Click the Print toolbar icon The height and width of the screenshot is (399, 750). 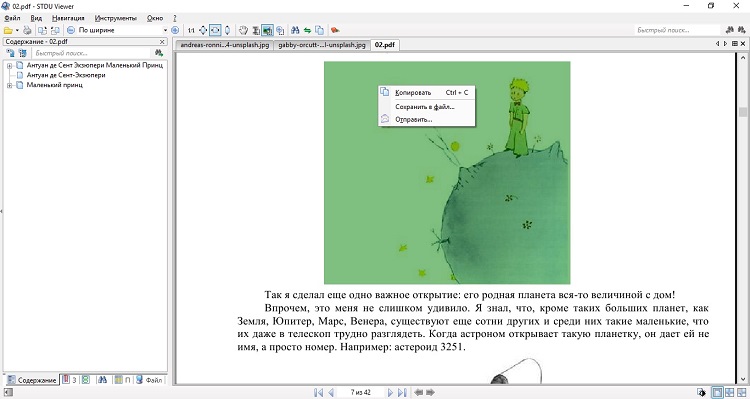(27, 30)
